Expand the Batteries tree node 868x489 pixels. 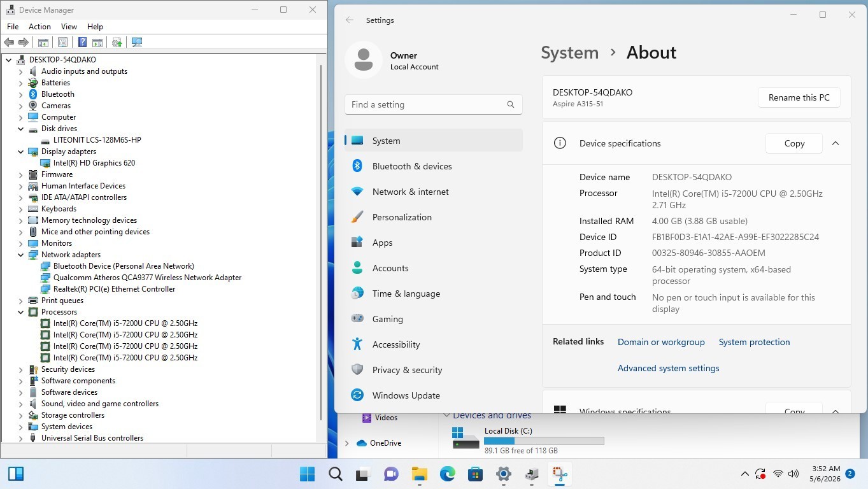(20, 83)
